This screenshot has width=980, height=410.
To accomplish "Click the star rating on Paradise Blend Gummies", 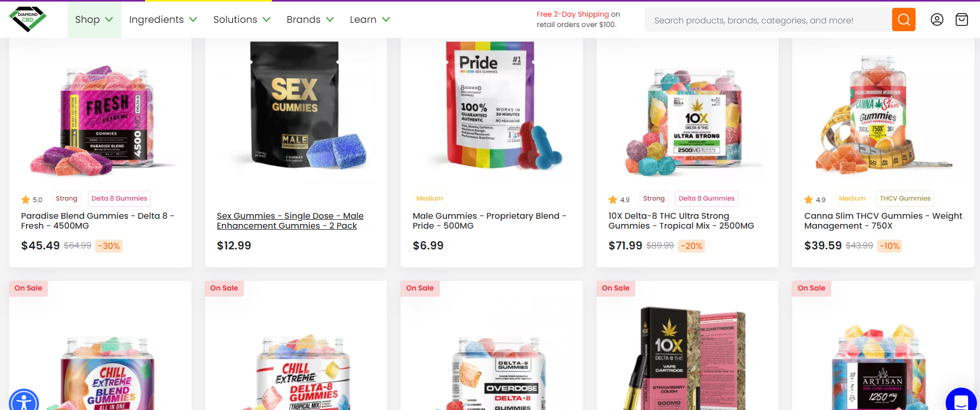I will (x=32, y=200).
